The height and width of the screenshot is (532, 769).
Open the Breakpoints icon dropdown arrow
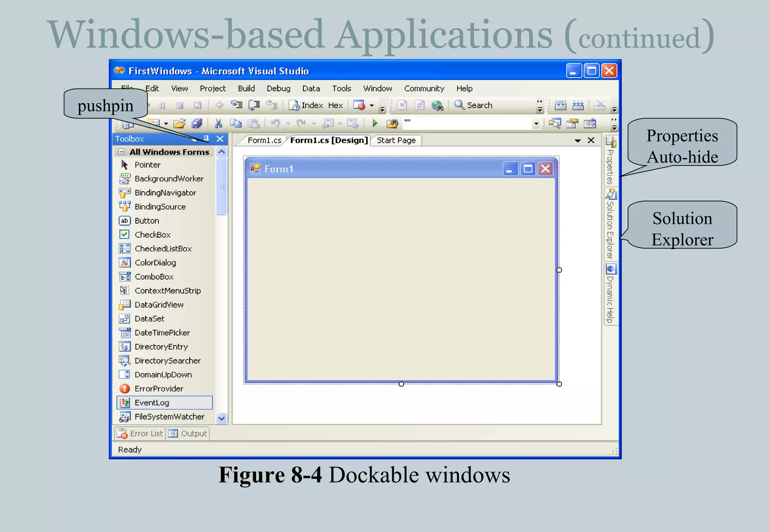(x=372, y=105)
